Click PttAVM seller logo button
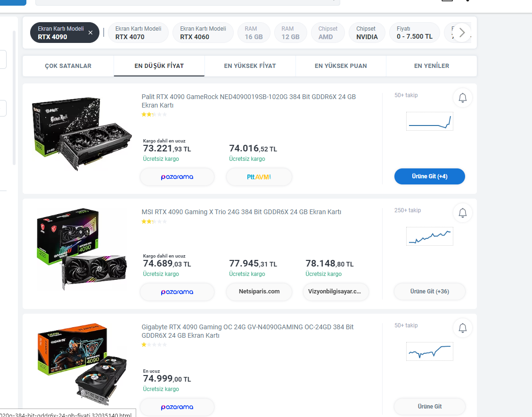The image size is (532, 417). (x=259, y=177)
